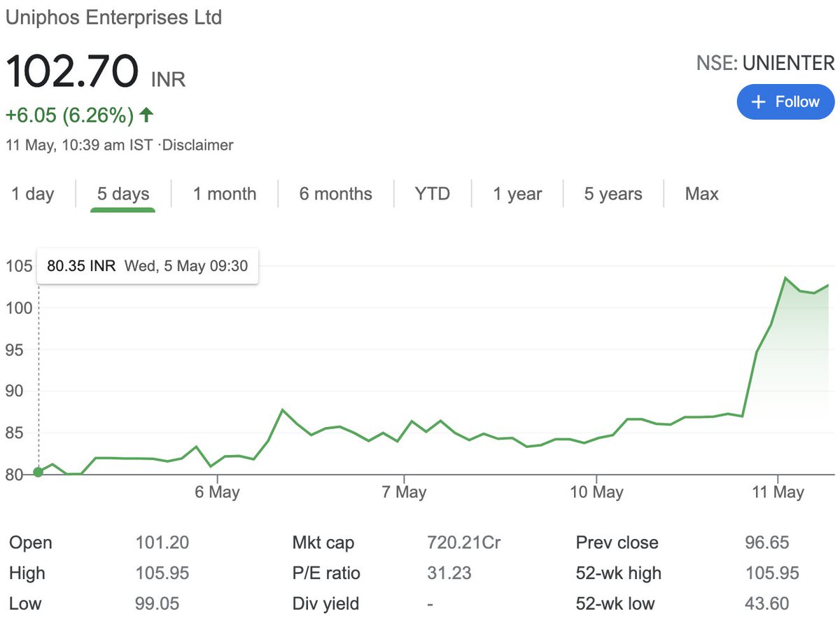Switch to the 1 day view
This screenshot has height=630, width=840.
coord(32,194)
